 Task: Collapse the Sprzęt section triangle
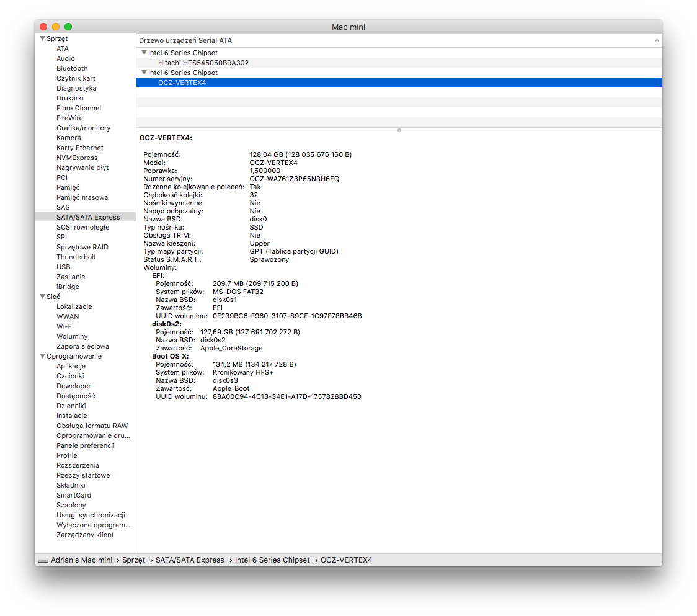[42, 38]
